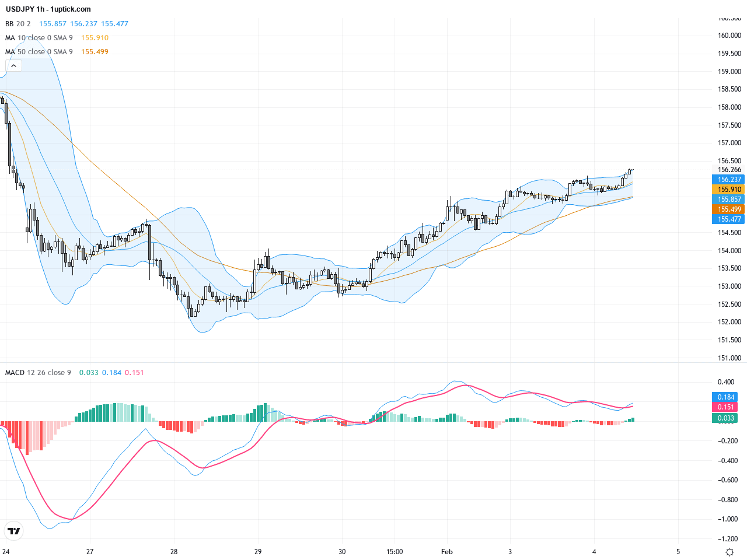Image resolution: width=747 pixels, height=560 pixels.
Task: Click the USDJPY 1h chart title
Action: [48, 9]
